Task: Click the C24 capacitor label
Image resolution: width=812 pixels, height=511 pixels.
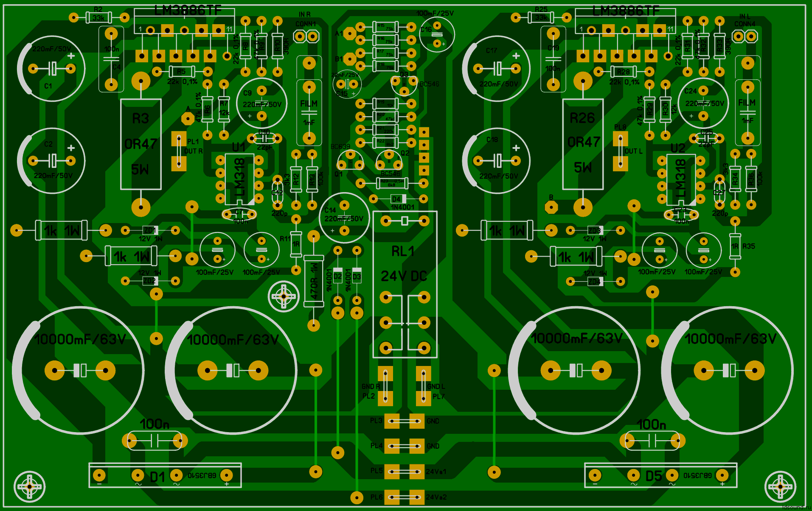Action: coord(690,91)
